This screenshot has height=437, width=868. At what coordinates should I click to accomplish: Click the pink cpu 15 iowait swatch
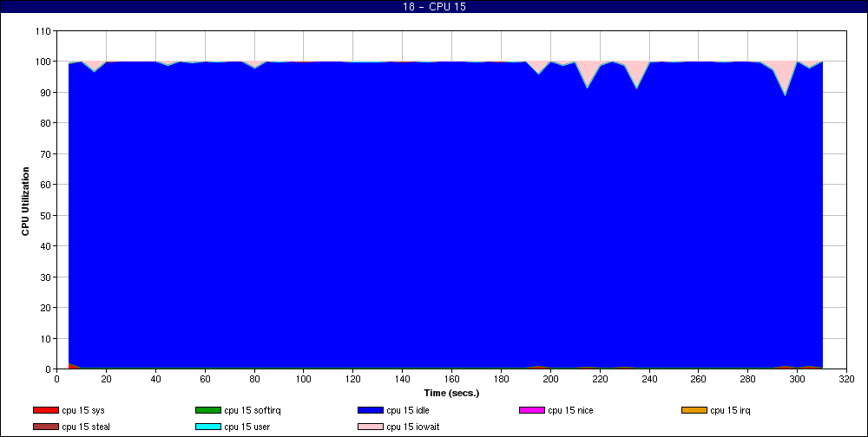[x=371, y=427]
